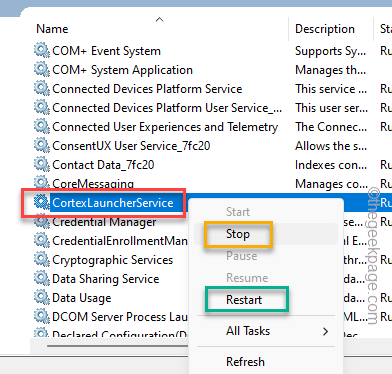
Task: Select the gear icon of COM+ System Application
Action: click(42, 70)
